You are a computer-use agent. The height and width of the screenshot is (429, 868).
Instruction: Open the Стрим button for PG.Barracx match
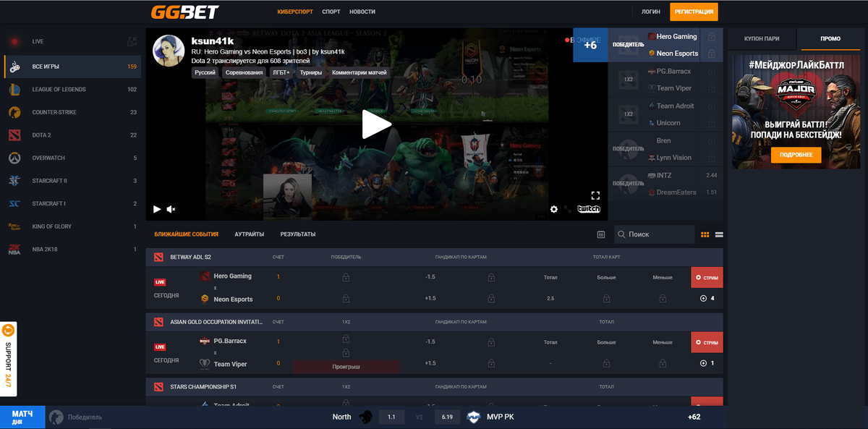(707, 342)
